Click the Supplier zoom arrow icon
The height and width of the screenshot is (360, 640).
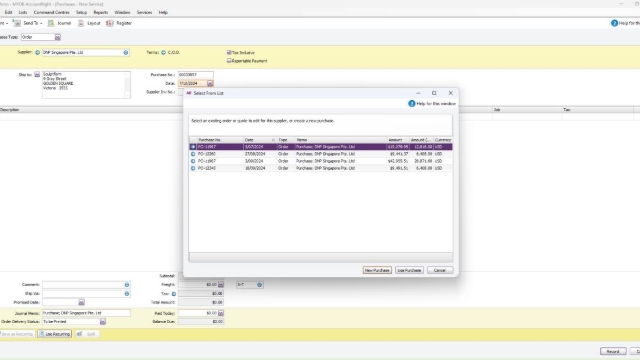point(38,52)
